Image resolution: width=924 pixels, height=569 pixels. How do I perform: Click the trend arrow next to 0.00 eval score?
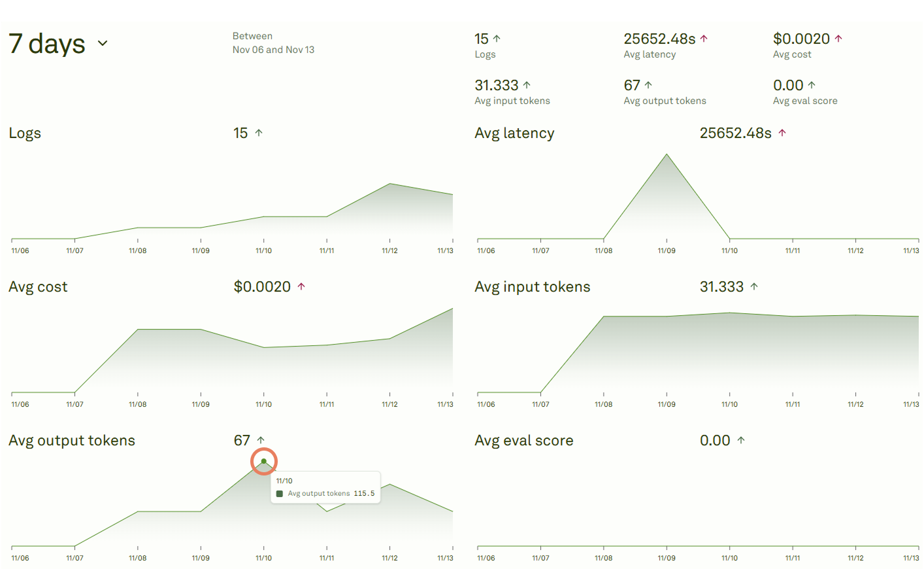(812, 84)
